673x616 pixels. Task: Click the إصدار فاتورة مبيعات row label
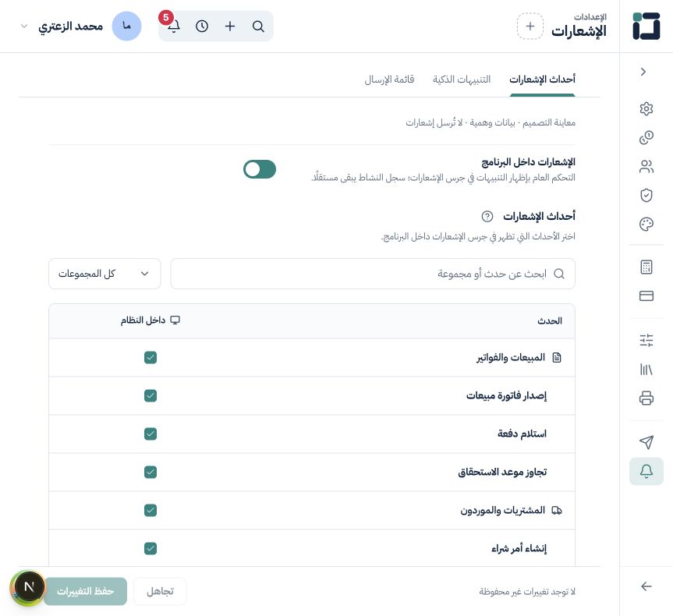(x=506, y=396)
